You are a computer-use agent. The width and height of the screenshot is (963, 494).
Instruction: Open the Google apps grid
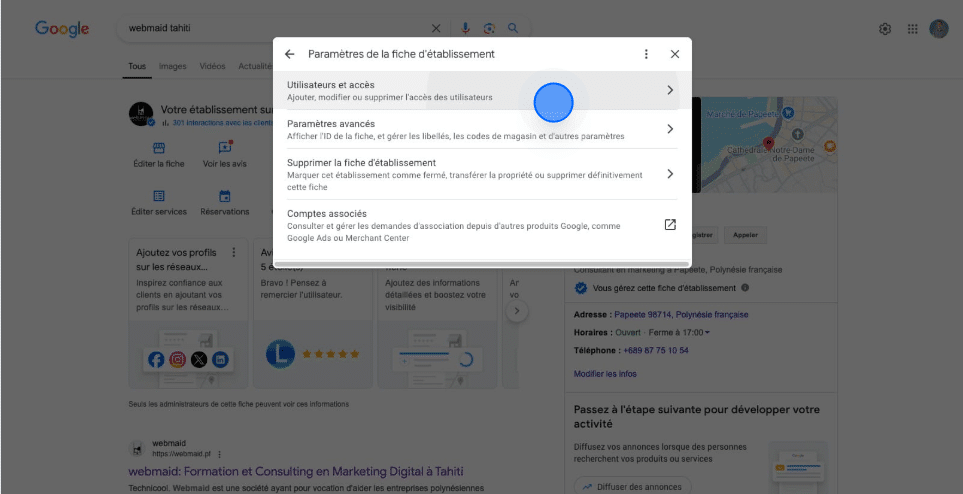tap(912, 29)
